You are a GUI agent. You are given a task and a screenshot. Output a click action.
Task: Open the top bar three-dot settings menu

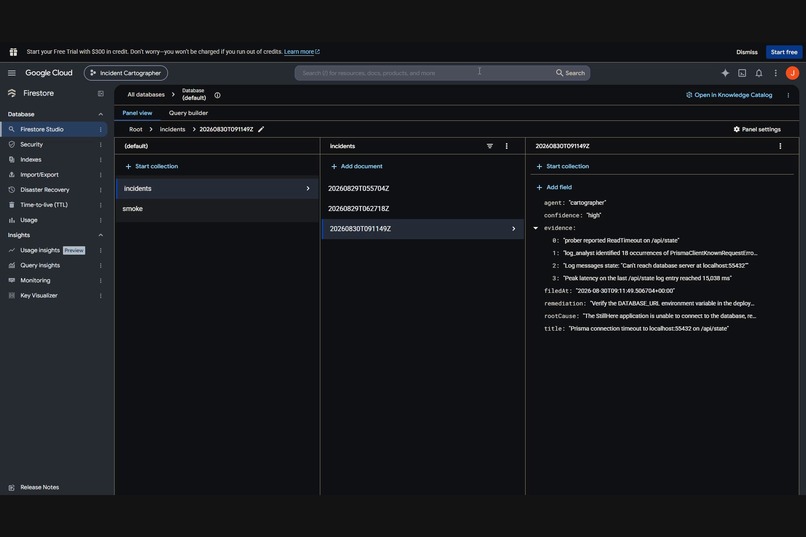pos(776,73)
